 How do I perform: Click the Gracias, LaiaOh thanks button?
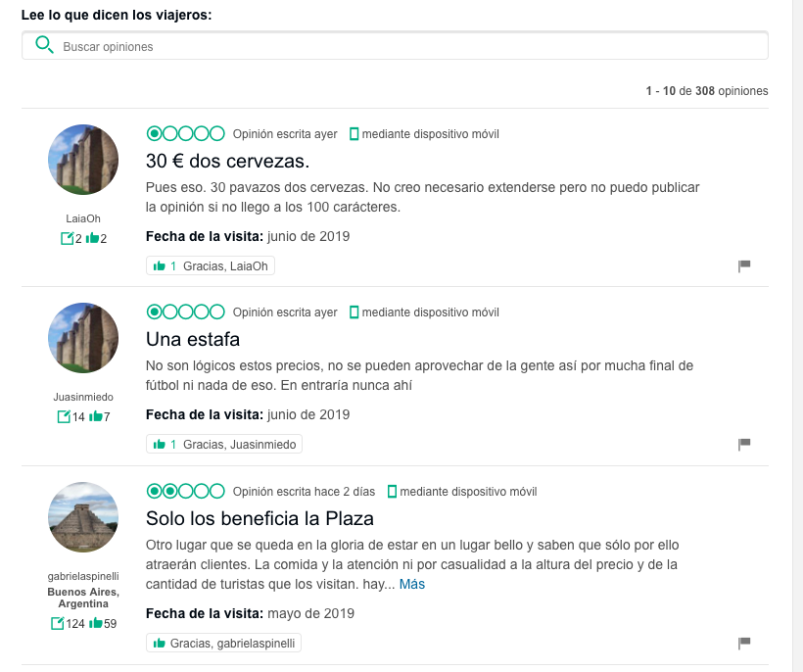(210, 265)
